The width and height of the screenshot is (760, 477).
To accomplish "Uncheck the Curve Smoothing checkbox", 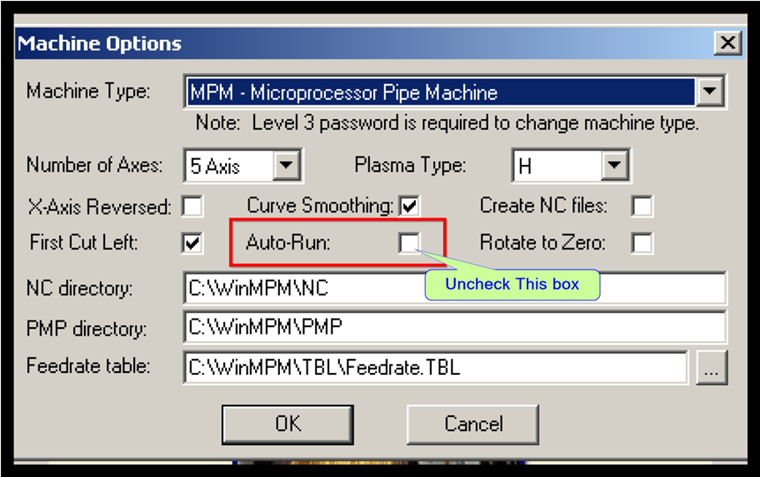I will tap(409, 206).
